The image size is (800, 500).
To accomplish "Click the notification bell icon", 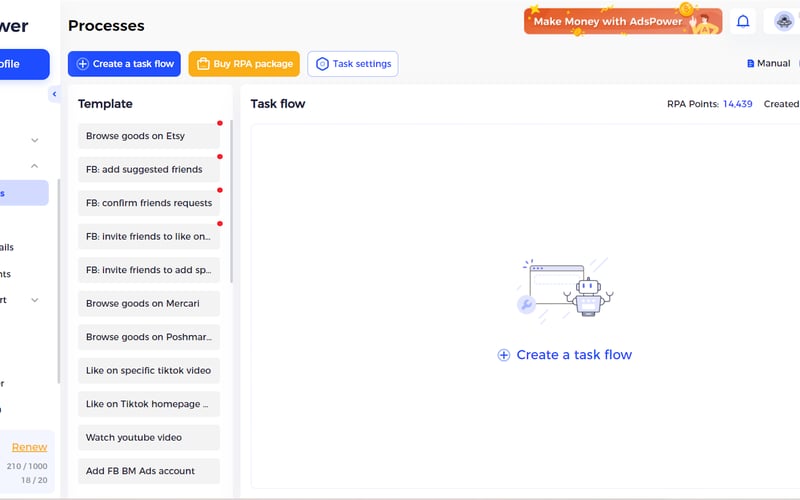I will pyautogui.click(x=743, y=21).
